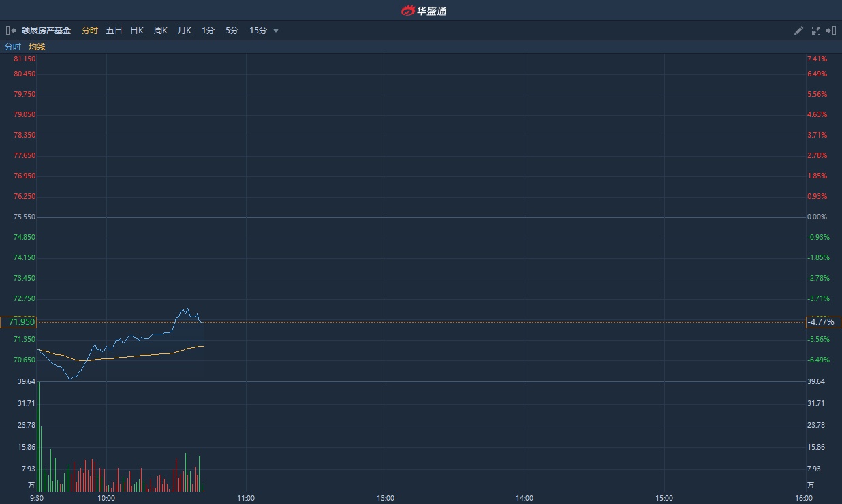This screenshot has width=842, height=504.
Task: Toggle fullscreen chart view icon
Action: [x=816, y=31]
